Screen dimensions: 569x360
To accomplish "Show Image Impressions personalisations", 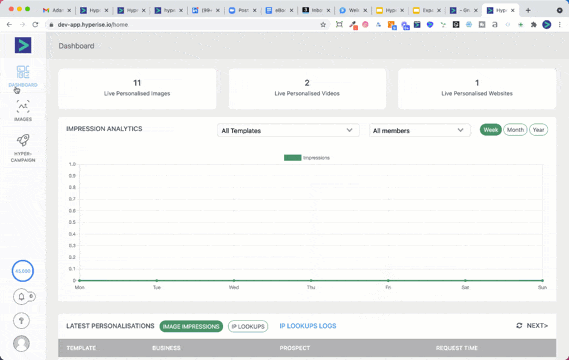I will (x=191, y=326).
